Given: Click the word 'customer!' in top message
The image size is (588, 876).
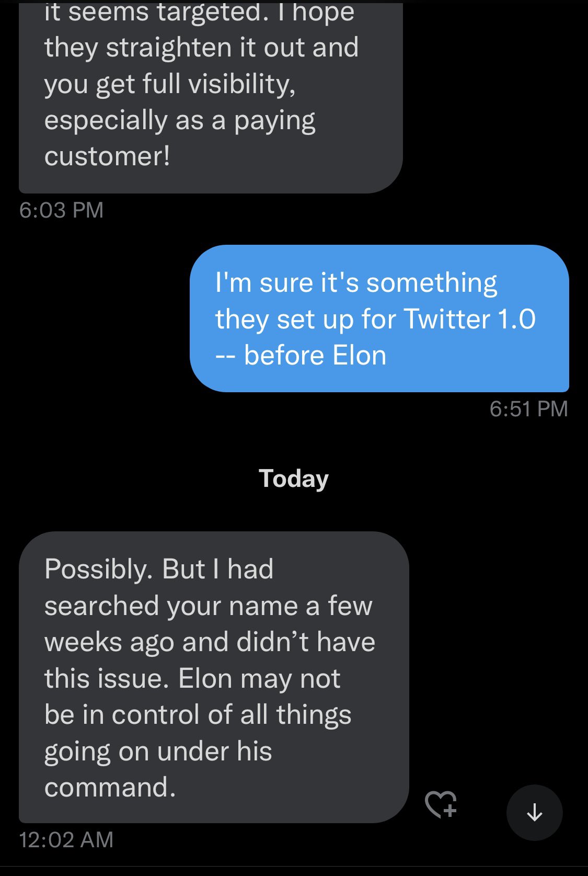Looking at the screenshot, I should pos(107,156).
